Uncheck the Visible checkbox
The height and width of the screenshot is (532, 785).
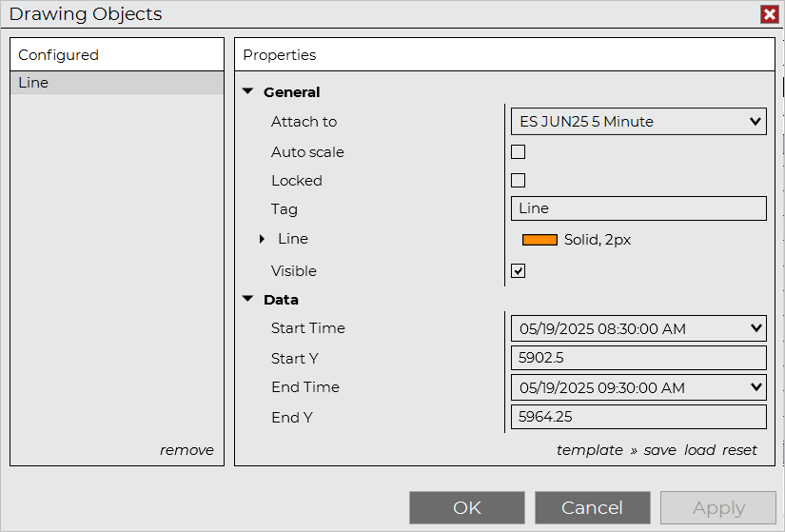519,271
